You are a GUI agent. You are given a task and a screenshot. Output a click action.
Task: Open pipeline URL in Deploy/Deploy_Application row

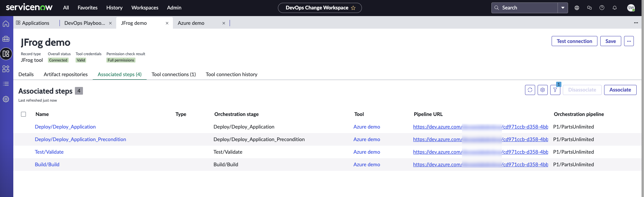[481, 127]
